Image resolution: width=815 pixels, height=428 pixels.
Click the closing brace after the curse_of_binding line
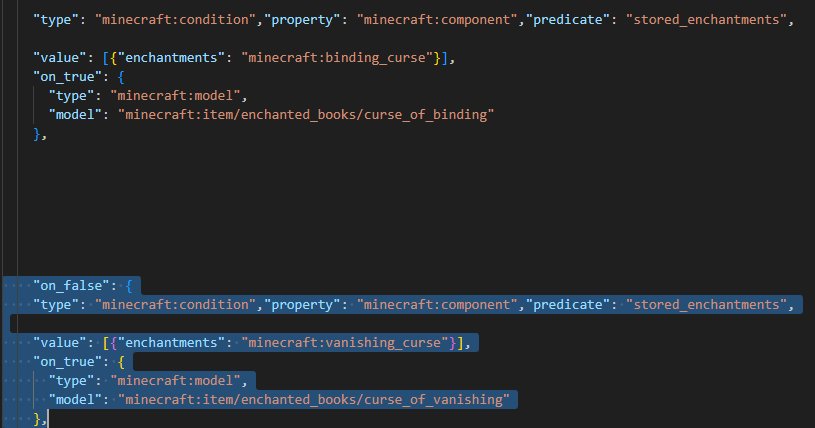coord(38,134)
